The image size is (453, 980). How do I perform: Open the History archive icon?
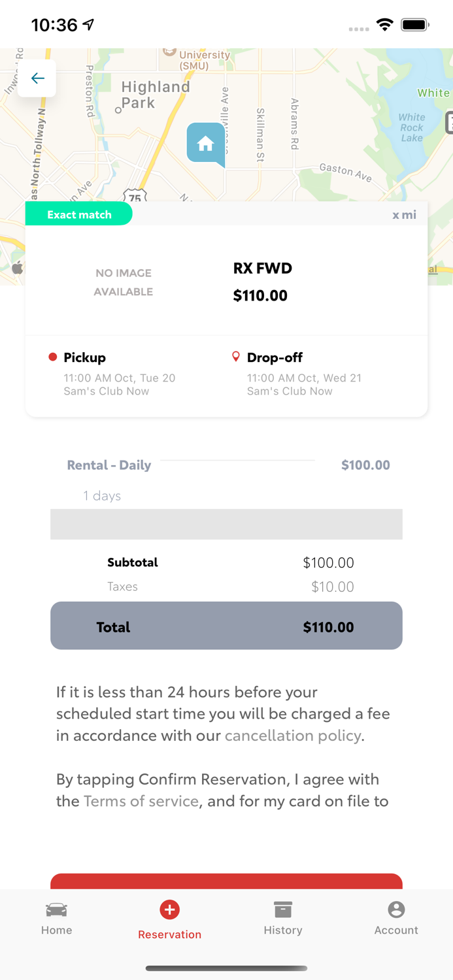click(x=282, y=909)
